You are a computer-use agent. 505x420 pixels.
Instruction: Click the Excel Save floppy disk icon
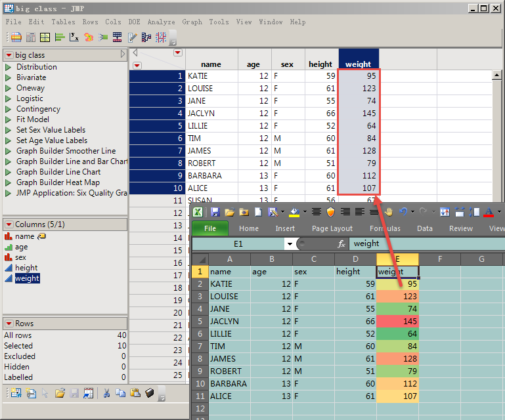[215, 212]
